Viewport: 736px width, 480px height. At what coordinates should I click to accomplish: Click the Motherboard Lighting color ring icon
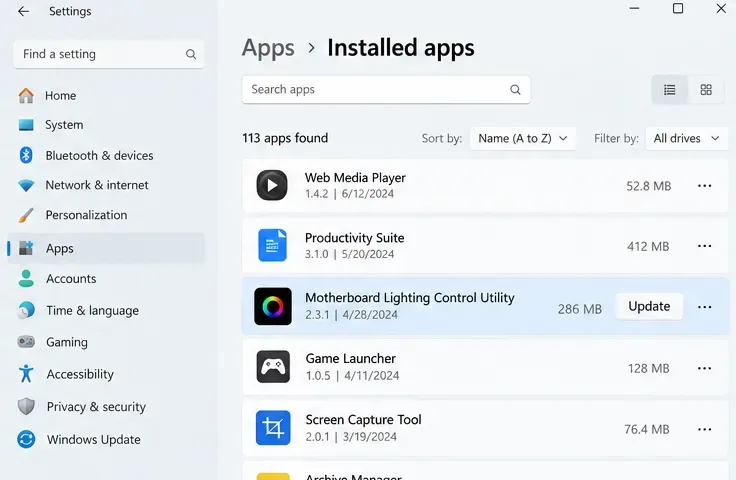pos(273,306)
